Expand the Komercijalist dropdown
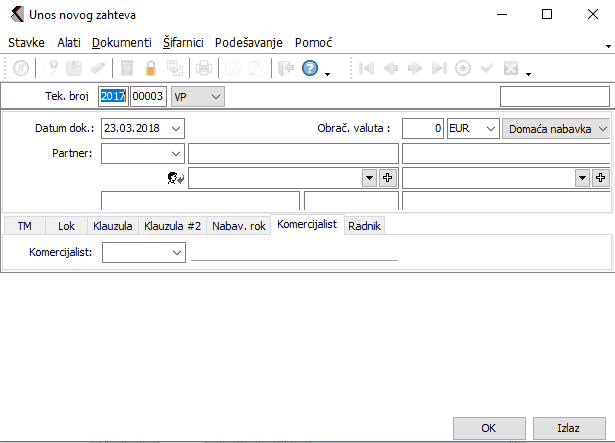615x443 pixels. coord(177,253)
